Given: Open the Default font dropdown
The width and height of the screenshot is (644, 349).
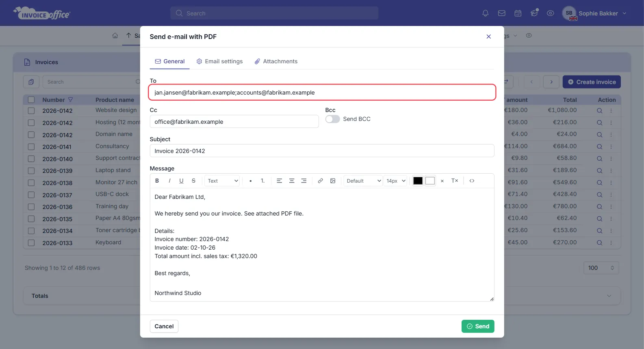Looking at the screenshot, I should (363, 181).
